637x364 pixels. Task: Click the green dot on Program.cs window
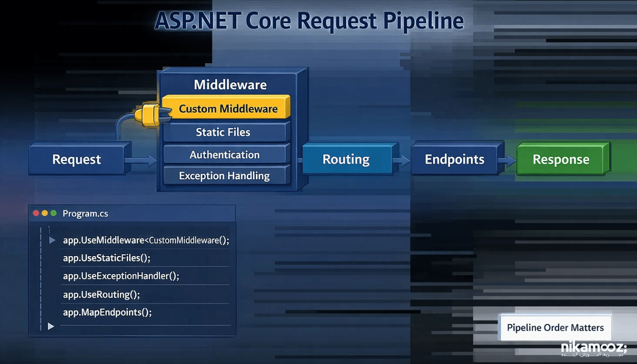point(53,213)
